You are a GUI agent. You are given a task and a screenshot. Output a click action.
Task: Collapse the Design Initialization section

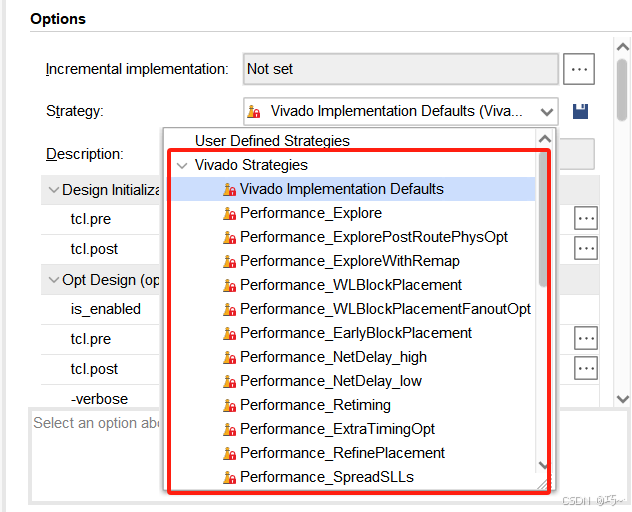[54, 190]
